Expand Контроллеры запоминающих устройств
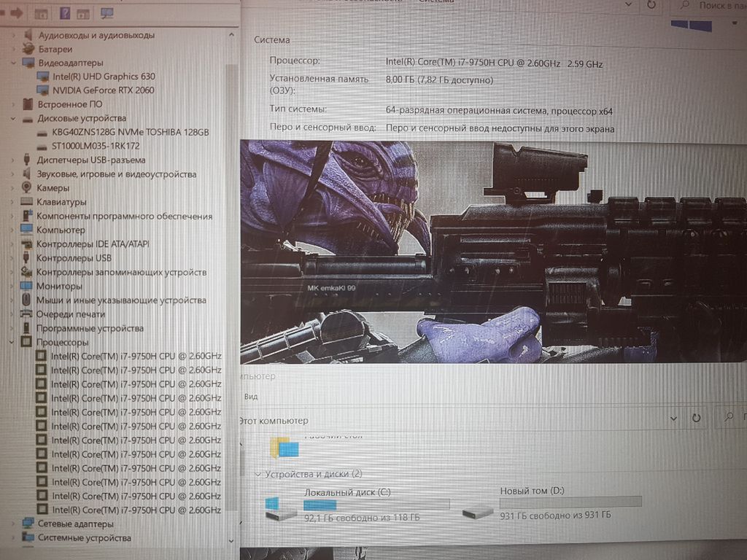 tap(13, 272)
